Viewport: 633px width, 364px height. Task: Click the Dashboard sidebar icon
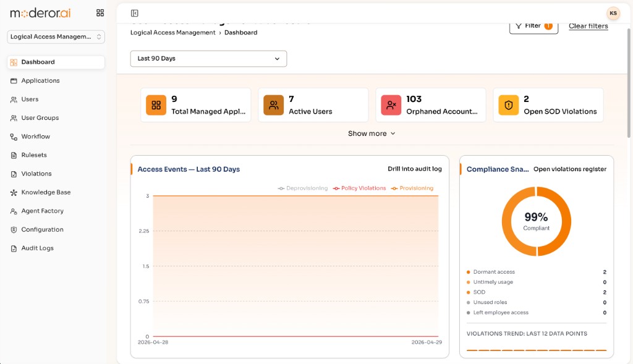click(14, 62)
